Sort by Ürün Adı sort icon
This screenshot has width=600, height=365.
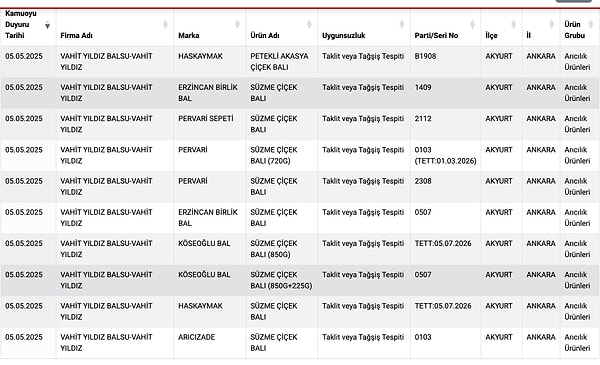point(309,24)
